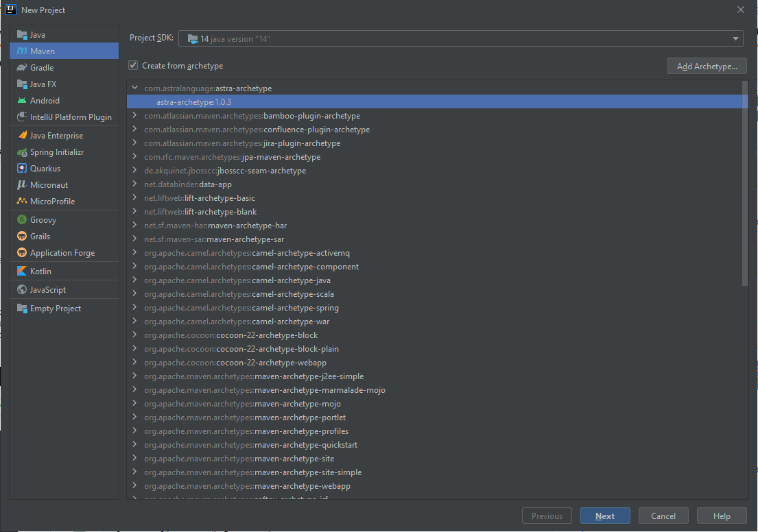The width and height of the screenshot is (758, 532).
Task: Expand the cocoon-22-archetype-block node
Action: click(135, 335)
